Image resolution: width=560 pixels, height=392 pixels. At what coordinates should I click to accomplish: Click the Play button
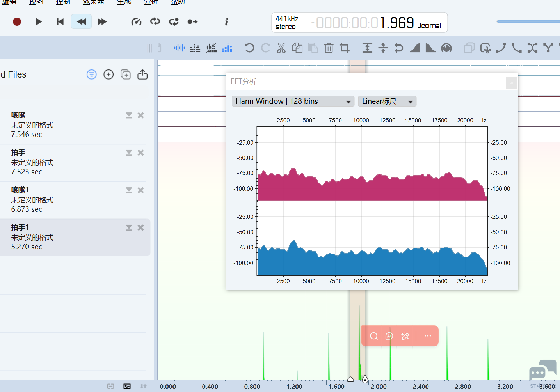pos(39,22)
